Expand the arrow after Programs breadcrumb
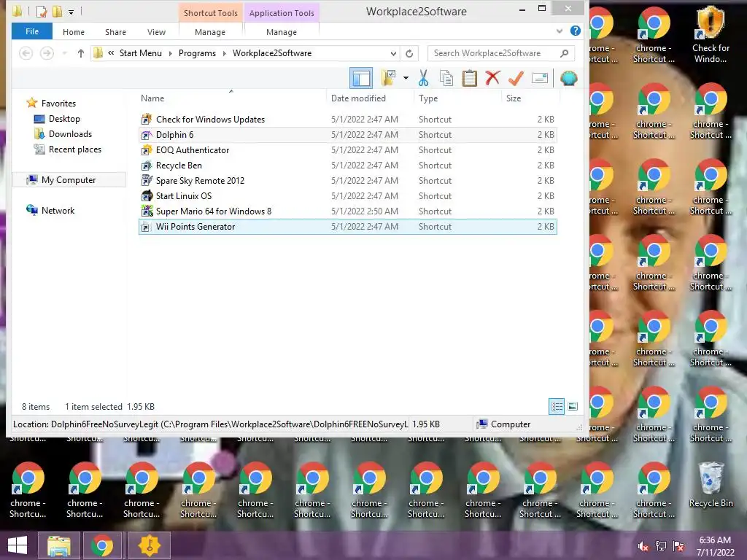 [224, 53]
